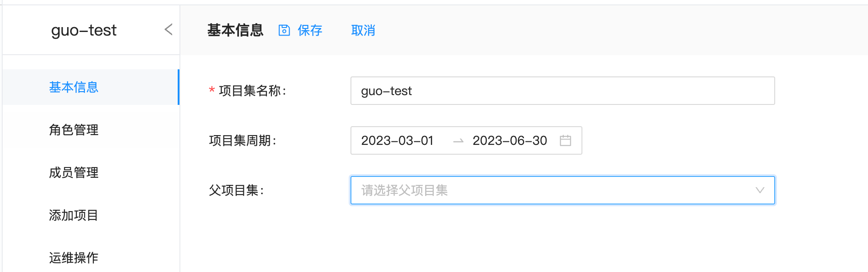Open the date range picker for 项目集周期
Screen dimensions: 868x272
click(x=466, y=141)
